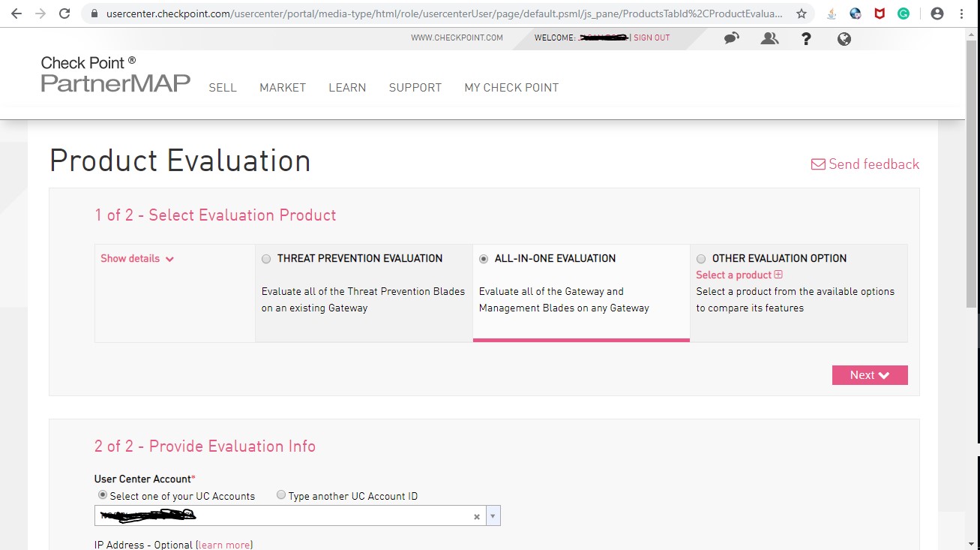Open the MY CHECK POINT menu
980x550 pixels.
click(511, 88)
